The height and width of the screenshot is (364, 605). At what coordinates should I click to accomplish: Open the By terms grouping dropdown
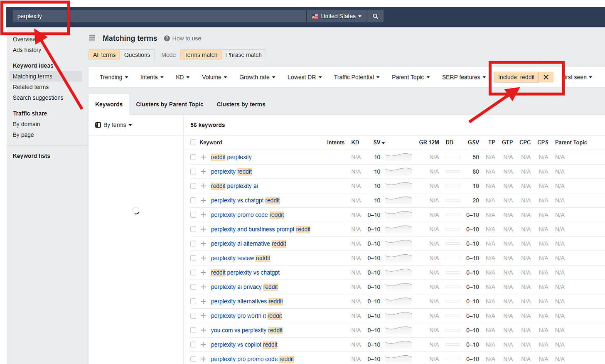point(113,125)
